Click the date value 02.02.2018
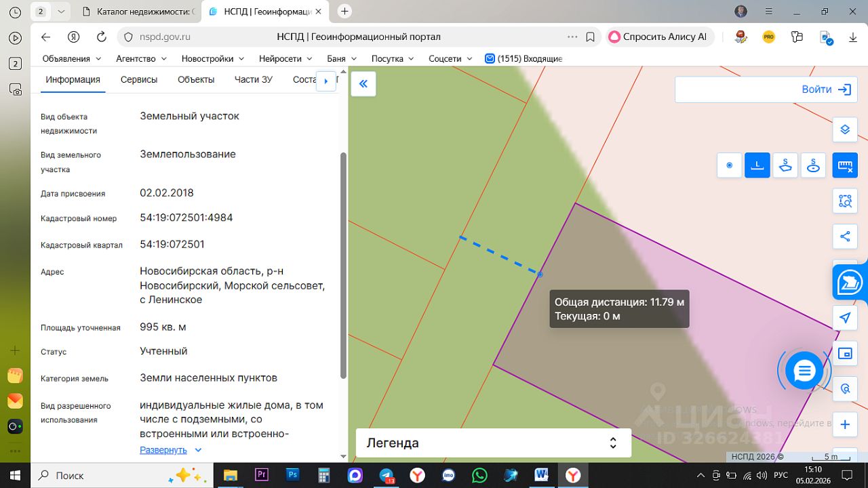The height and width of the screenshot is (488, 868). pyautogui.click(x=167, y=192)
